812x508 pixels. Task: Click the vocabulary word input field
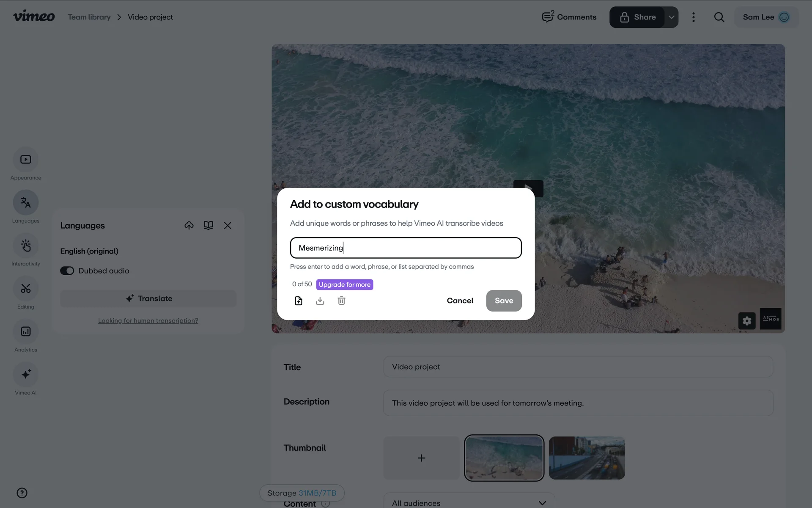point(406,248)
